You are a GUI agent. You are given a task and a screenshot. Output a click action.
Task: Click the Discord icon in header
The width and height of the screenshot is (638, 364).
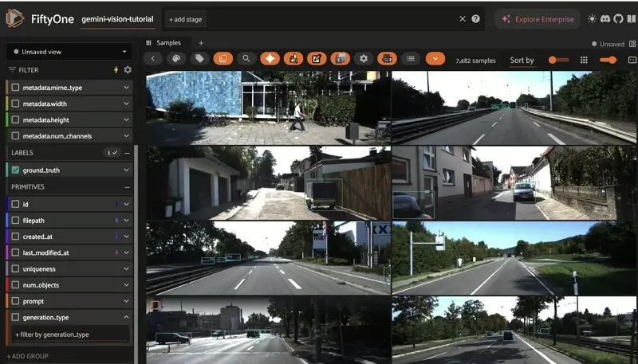pos(606,19)
